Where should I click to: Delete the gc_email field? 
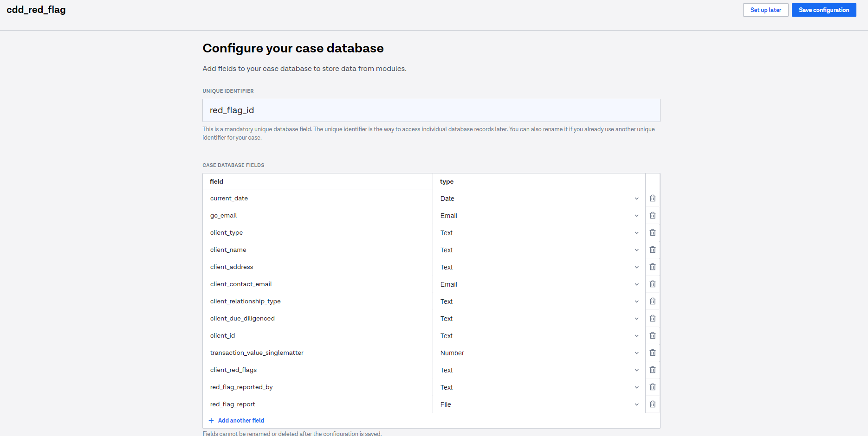[653, 215]
